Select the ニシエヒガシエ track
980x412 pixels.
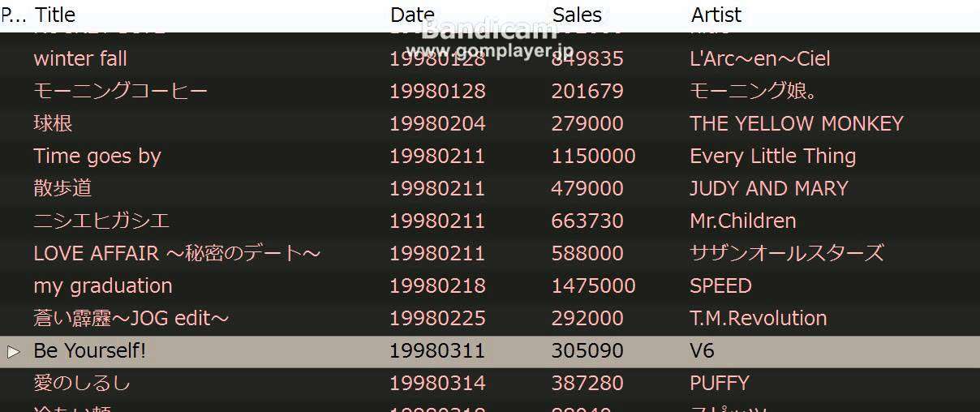[490, 221]
